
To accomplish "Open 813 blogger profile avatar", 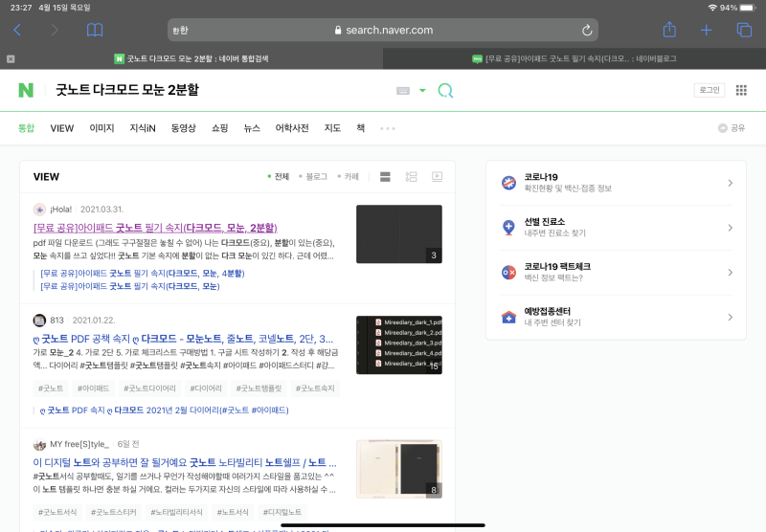I will point(39,321).
